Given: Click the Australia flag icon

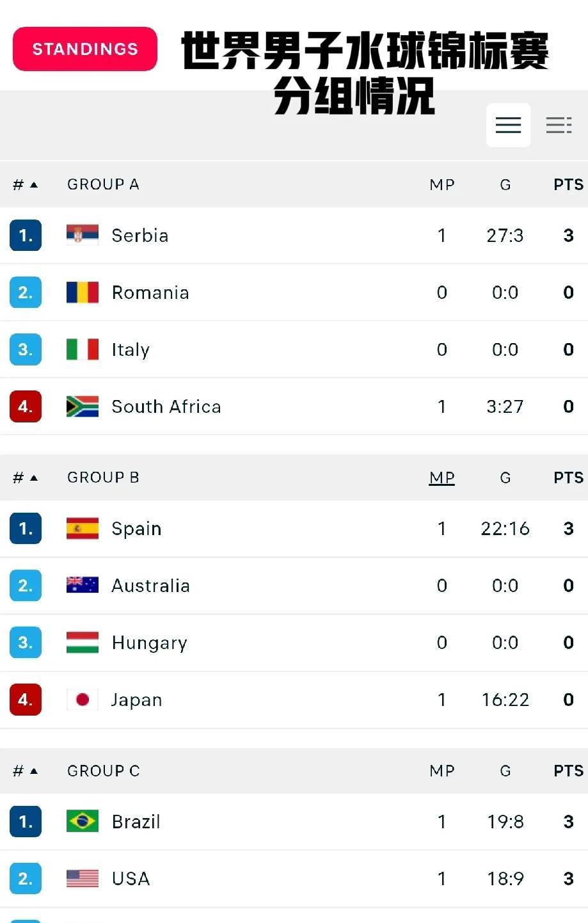Looking at the screenshot, I should (83, 585).
